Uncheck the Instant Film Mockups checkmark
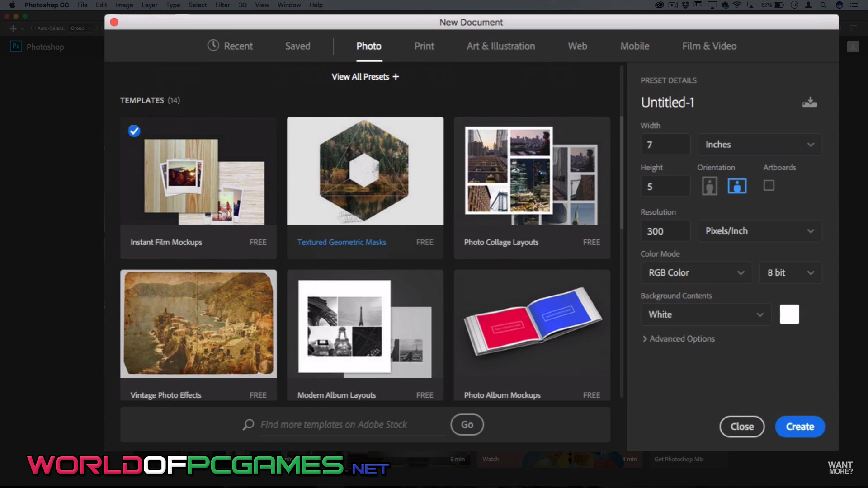 [x=134, y=131]
